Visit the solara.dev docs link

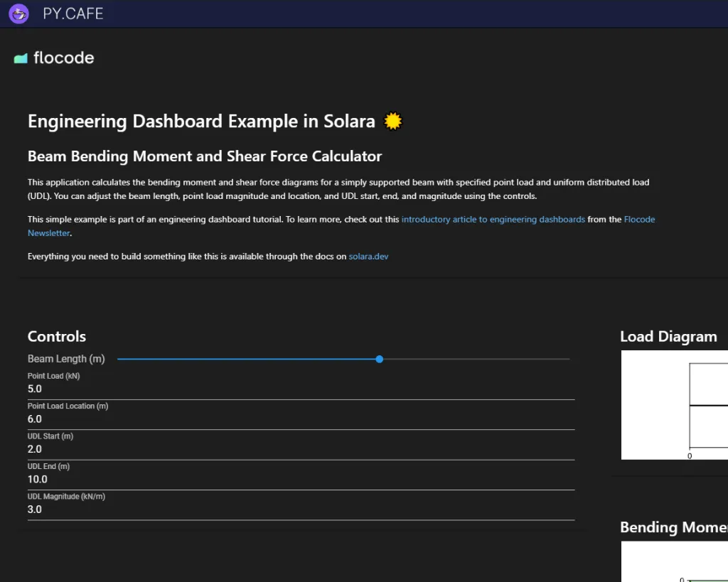368,257
